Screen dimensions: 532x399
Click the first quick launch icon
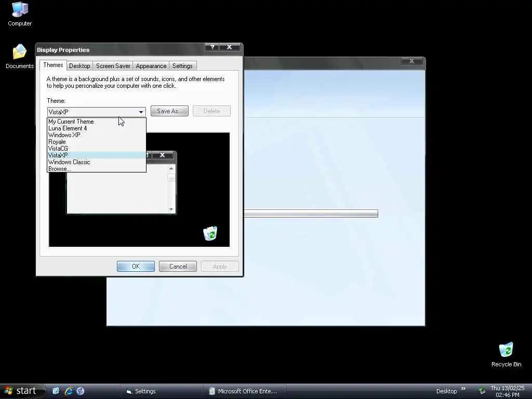(x=56, y=391)
